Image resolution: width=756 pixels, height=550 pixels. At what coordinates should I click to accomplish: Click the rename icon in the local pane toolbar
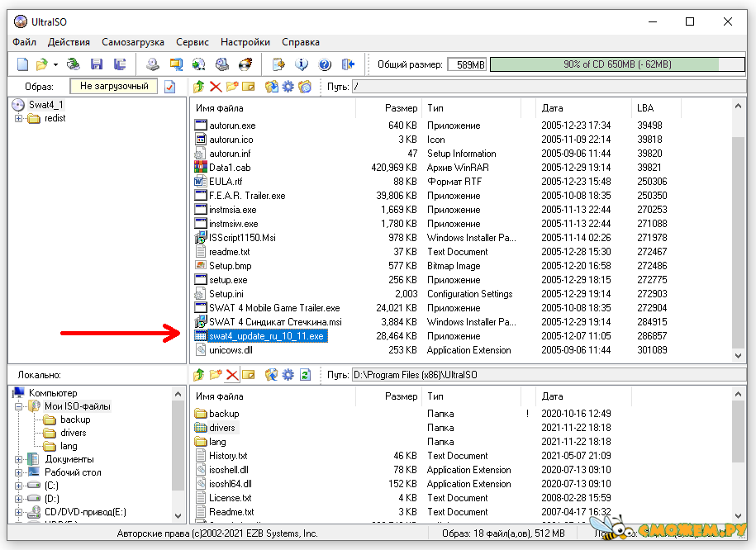coord(249,375)
